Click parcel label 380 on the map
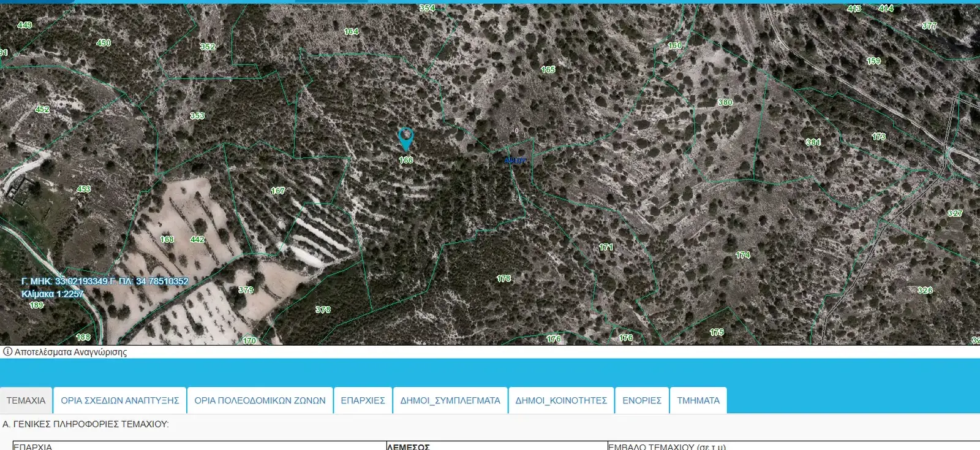Viewport: 980px width, 450px height. (725, 102)
